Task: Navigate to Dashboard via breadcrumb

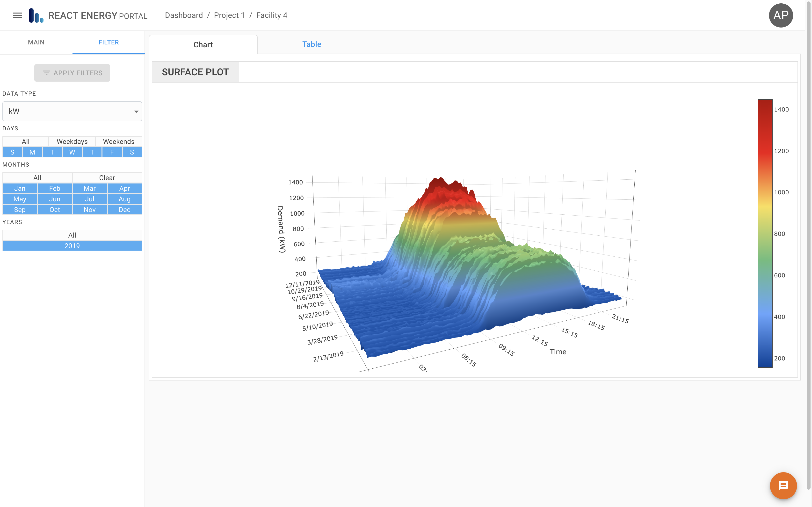Action: [184, 15]
